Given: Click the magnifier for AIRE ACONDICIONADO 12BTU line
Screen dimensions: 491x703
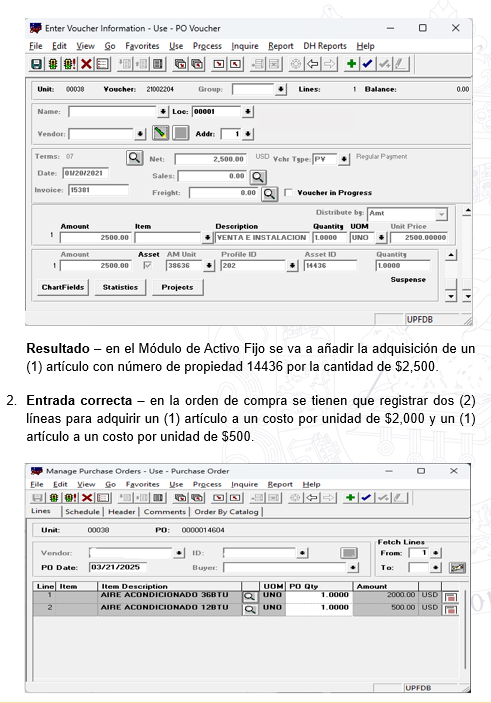Looking at the screenshot, I should point(250,609).
